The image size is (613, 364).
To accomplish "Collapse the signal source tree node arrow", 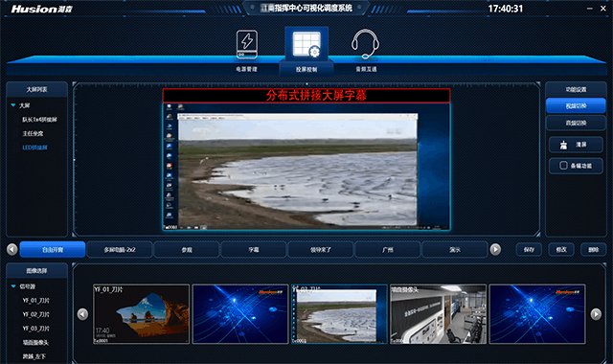I will (x=13, y=286).
